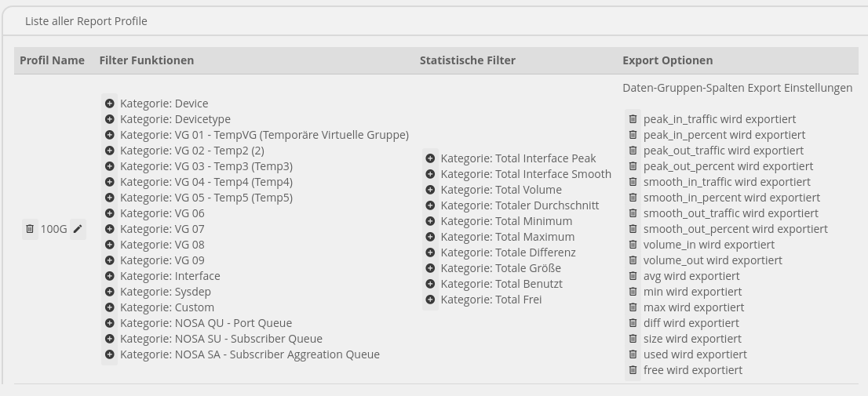Edit the 100G profile with pencil icon
Viewport: 868px width, 396px height.
click(78, 229)
